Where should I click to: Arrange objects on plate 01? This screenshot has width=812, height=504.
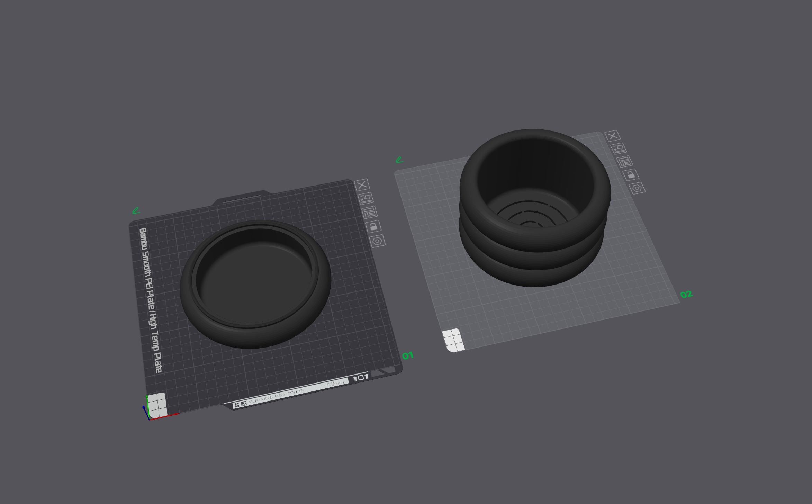(x=369, y=212)
